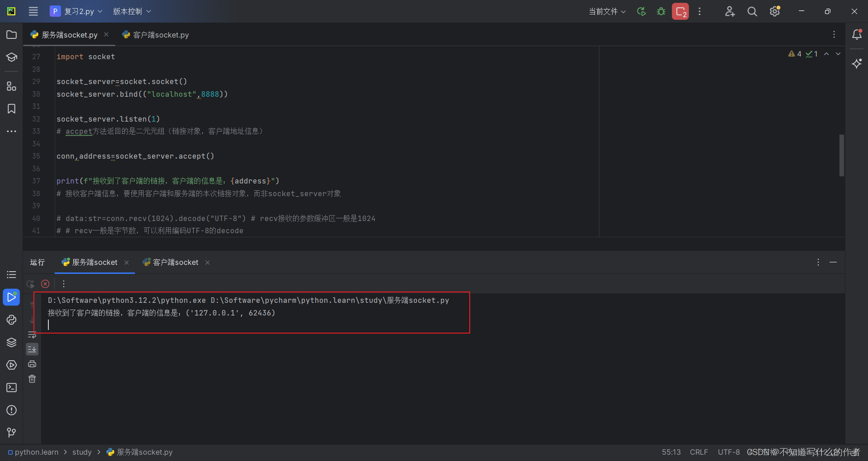Click the Debug bug icon

tap(661, 11)
